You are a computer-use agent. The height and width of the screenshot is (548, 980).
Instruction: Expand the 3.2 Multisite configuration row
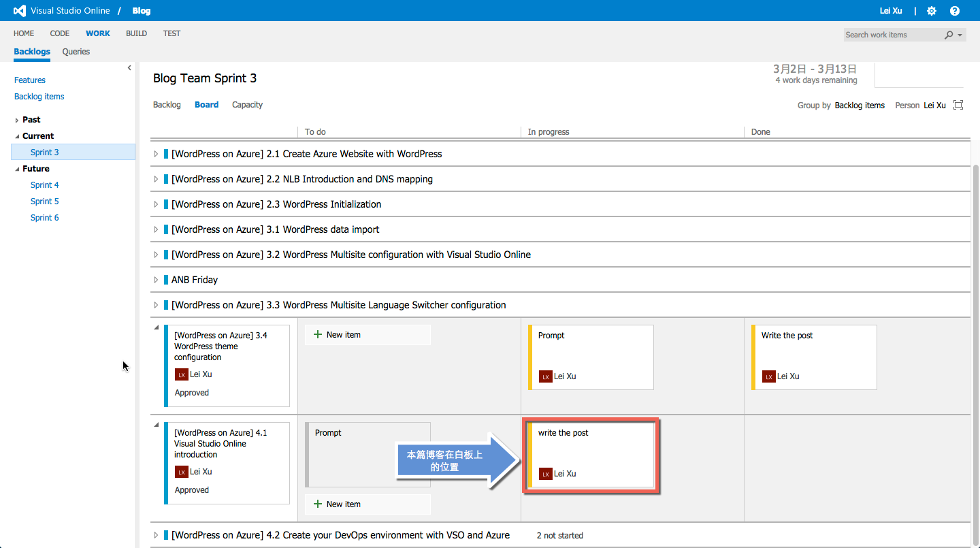coord(156,255)
